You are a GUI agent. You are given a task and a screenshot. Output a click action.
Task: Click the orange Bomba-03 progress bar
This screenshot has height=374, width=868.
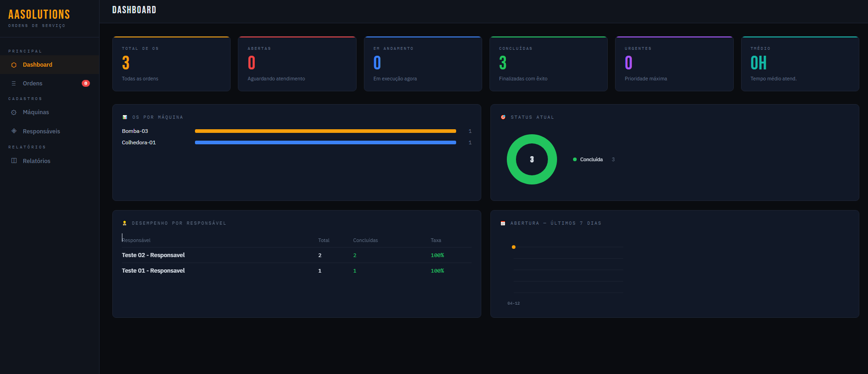(x=326, y=131)
